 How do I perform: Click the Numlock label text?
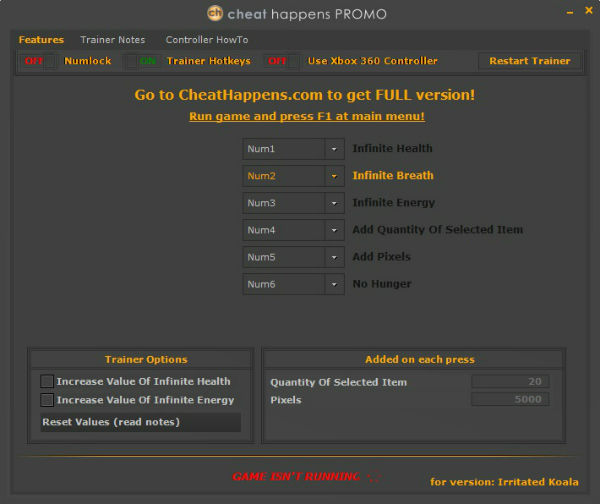click(x=88, y=61)
